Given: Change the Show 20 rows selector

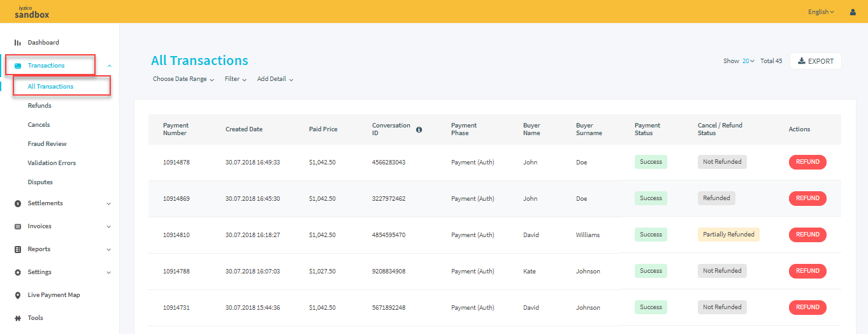Looking at the screenshot, I should coord(748,61).
